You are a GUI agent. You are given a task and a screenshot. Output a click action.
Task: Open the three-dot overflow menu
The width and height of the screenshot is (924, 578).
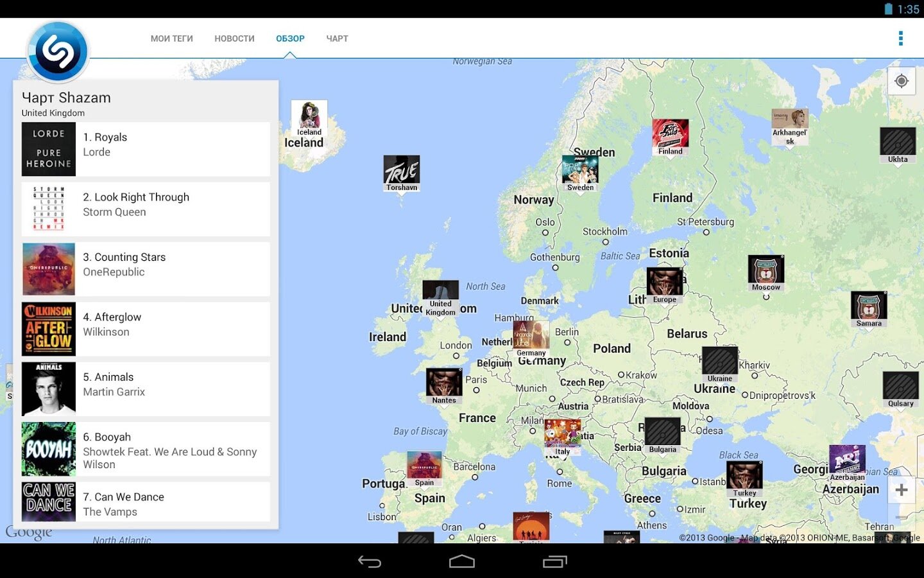click(901, 39)
